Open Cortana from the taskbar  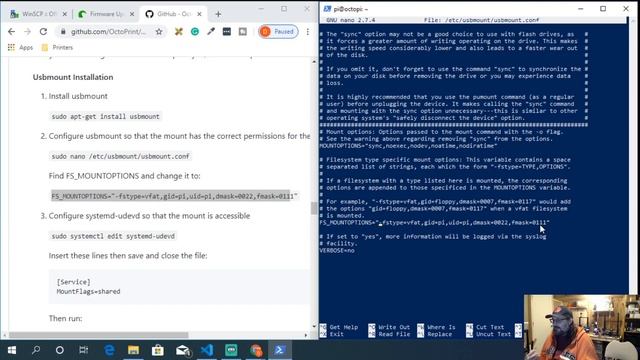pos(60,350)
